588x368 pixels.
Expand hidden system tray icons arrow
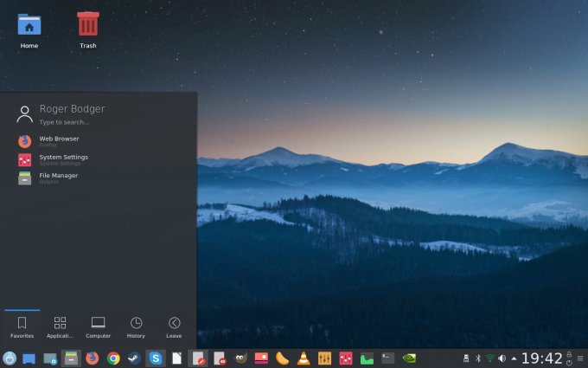[514, 358]
